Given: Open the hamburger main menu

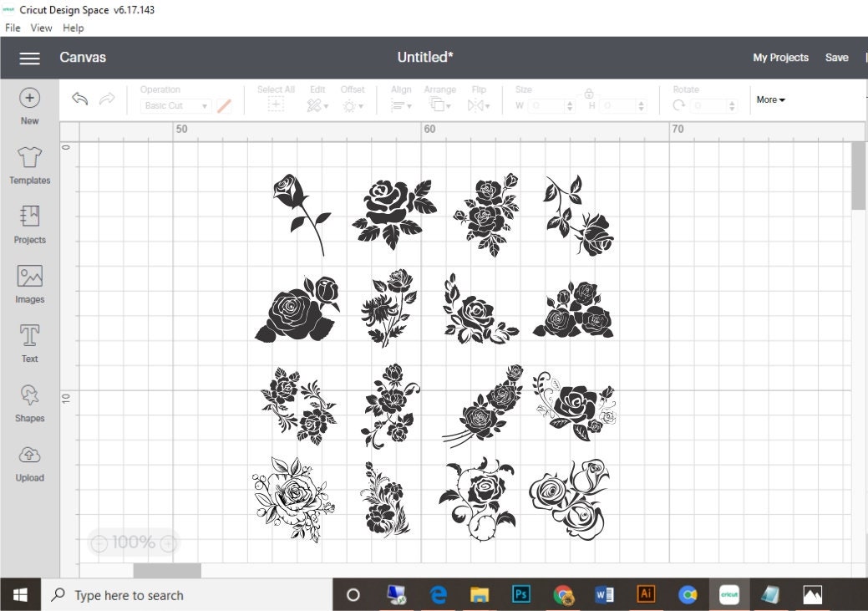Looking at the screenshot, I should [x=29, y=58].
